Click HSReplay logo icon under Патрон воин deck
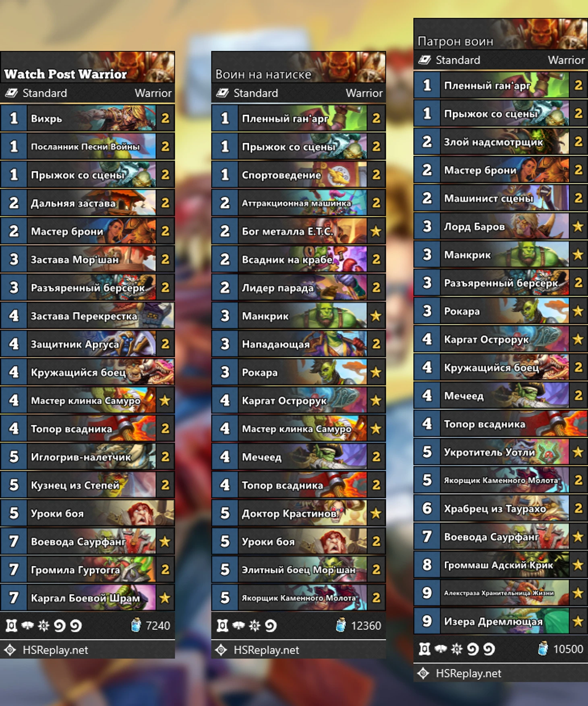 [x=423, y=673]
